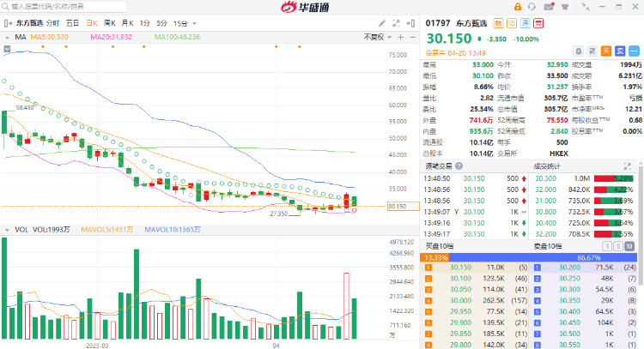The image size is (644, 349).
Task: Switch to compact mini-window mode
Action: (586, 7)
